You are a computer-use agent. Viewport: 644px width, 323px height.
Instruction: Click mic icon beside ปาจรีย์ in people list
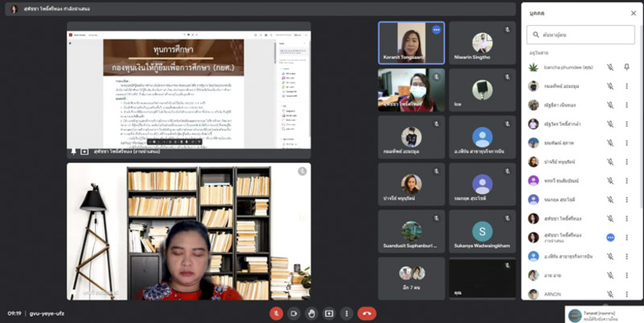pos(610,162)
